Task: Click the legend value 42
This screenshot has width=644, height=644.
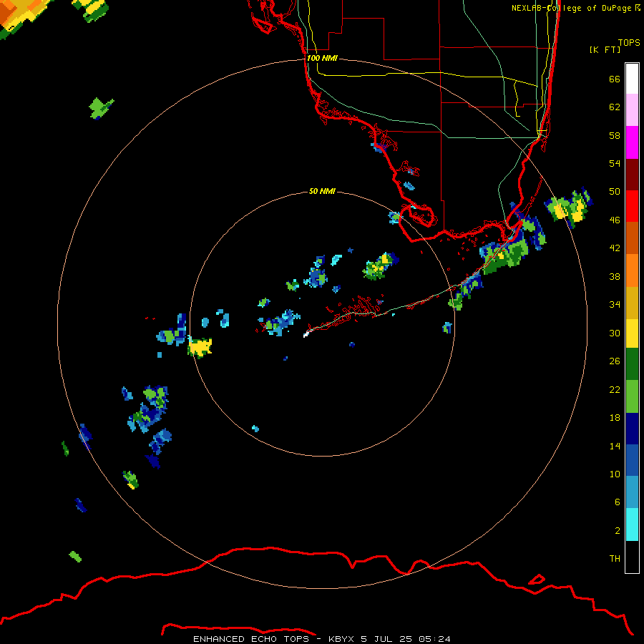Action: point(615,248)
